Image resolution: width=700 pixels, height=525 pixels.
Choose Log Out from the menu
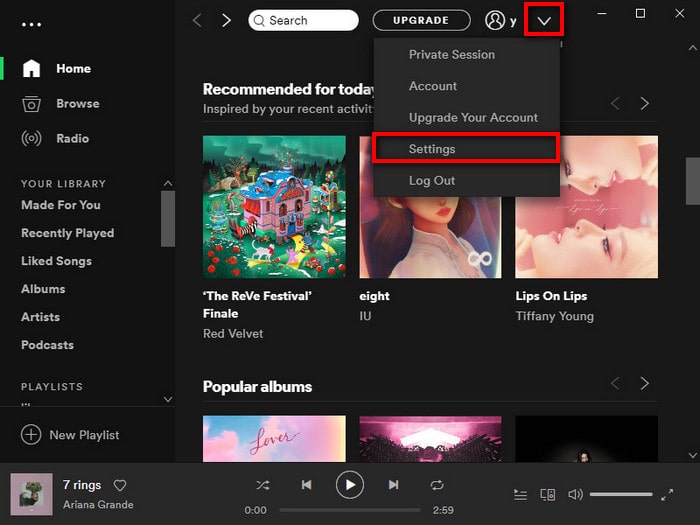pyautogui.click(x=467, y=180)
